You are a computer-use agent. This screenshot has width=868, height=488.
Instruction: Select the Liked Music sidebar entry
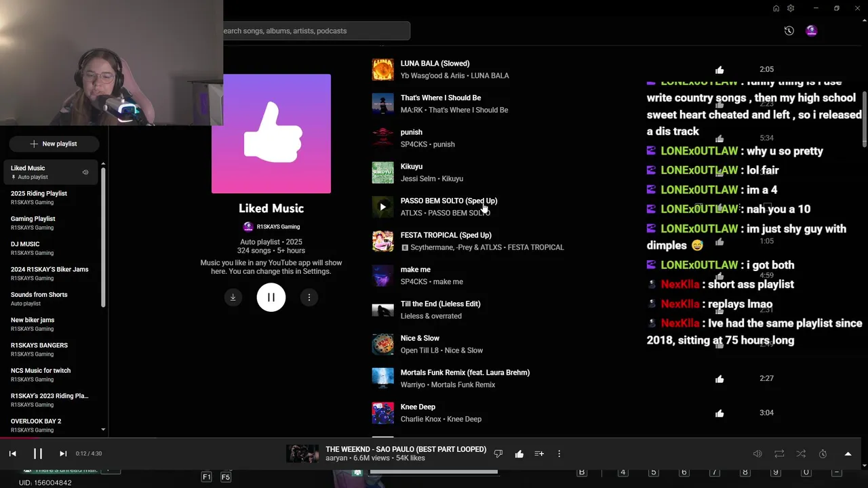click(51, 172)
